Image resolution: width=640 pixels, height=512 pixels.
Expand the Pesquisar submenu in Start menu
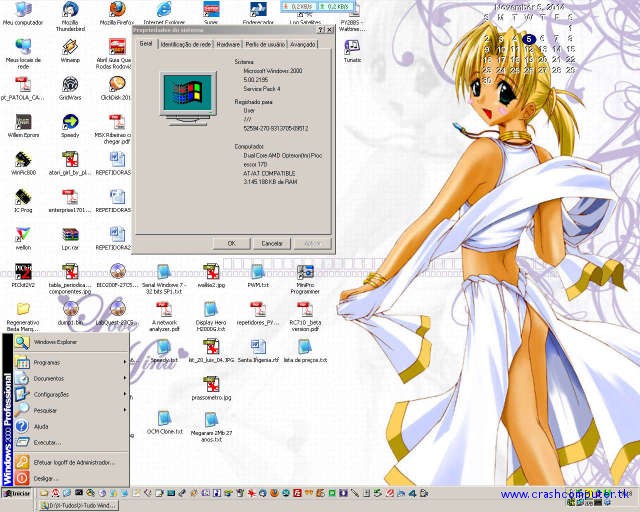coord(71,410)
